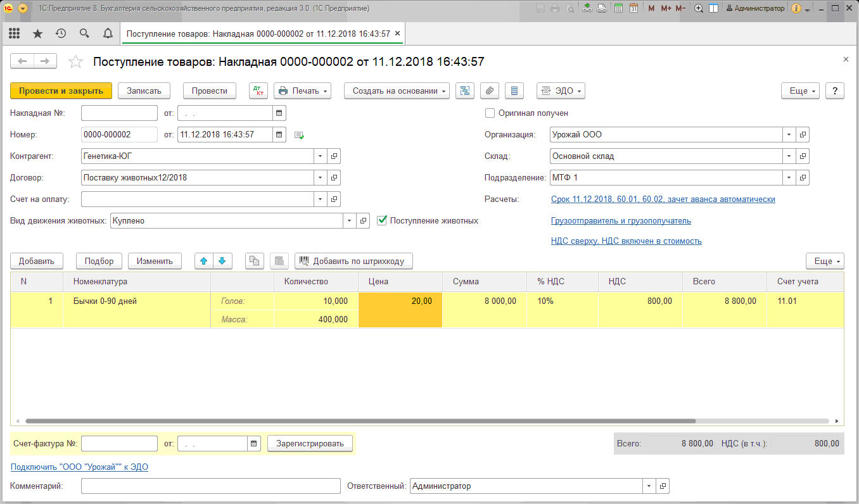Mark document as favorite with star
Screen dimensions: 859x504
(x=75, y=61)
